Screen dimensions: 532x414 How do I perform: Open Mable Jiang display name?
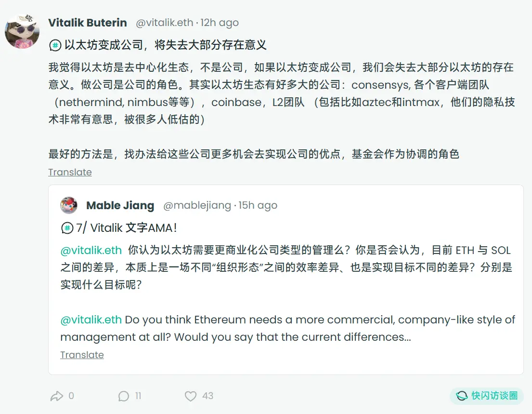120,205
